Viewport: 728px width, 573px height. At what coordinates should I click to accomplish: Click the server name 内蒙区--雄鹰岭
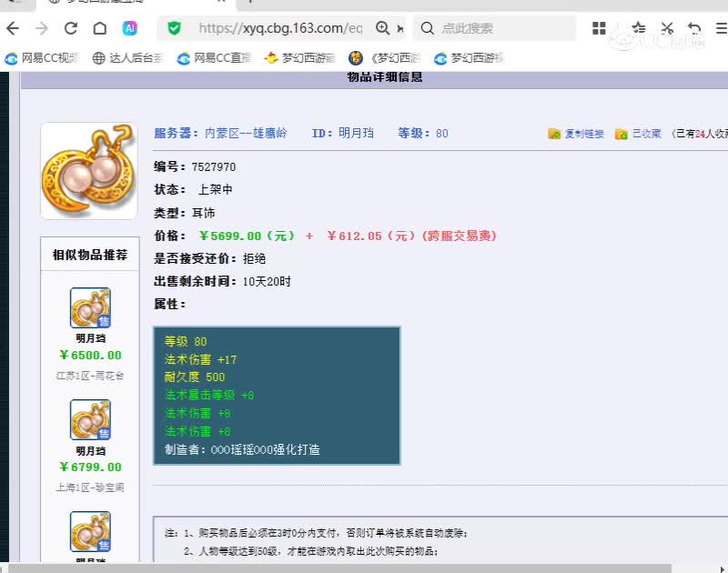click(246, 133)
